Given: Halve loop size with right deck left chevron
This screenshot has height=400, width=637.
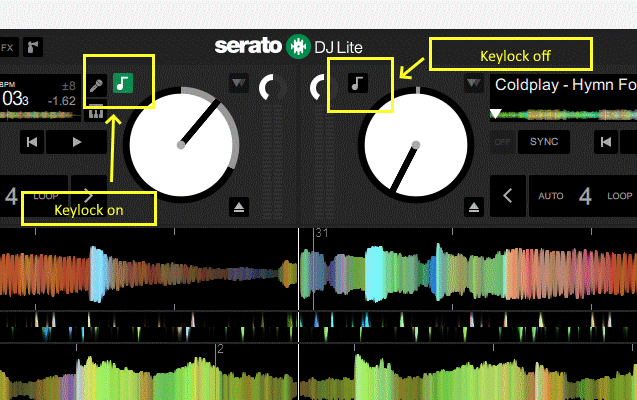Looking at the screenshot, I should [508, 196].
